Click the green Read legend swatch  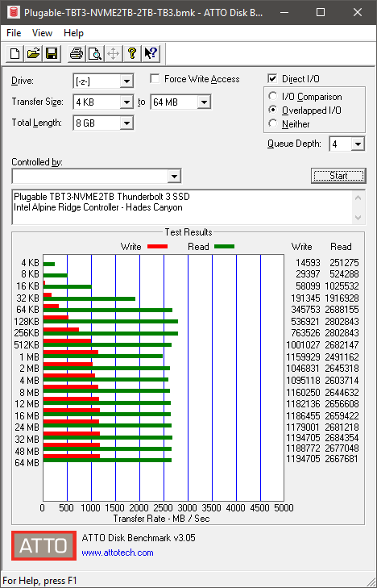click(x=224, y=247)
